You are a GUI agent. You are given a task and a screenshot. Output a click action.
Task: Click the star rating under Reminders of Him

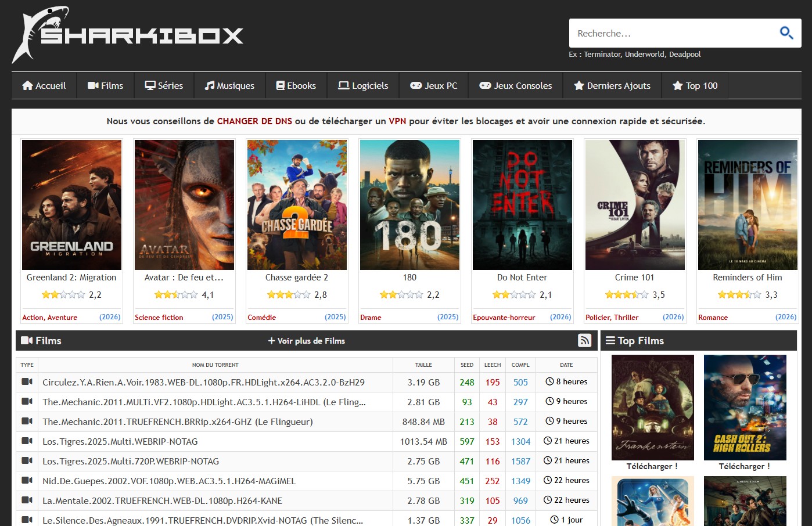739,295
